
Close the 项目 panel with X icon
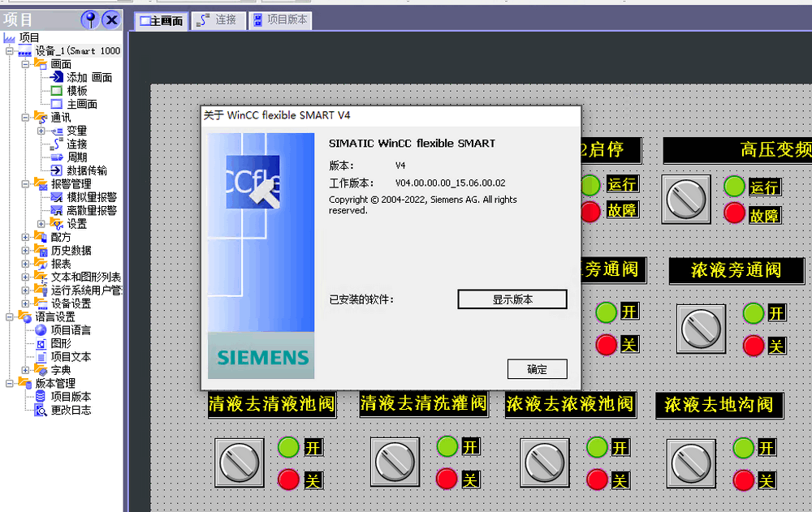110,19
